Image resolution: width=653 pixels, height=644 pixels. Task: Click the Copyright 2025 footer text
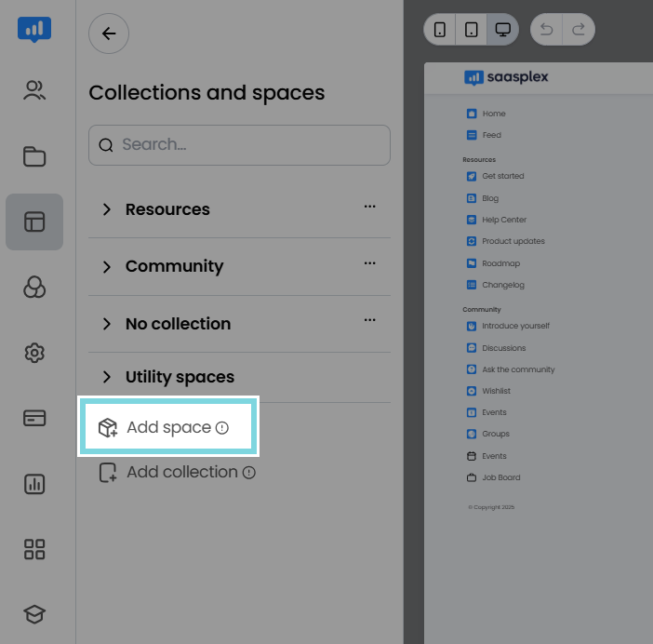point(491,507)
